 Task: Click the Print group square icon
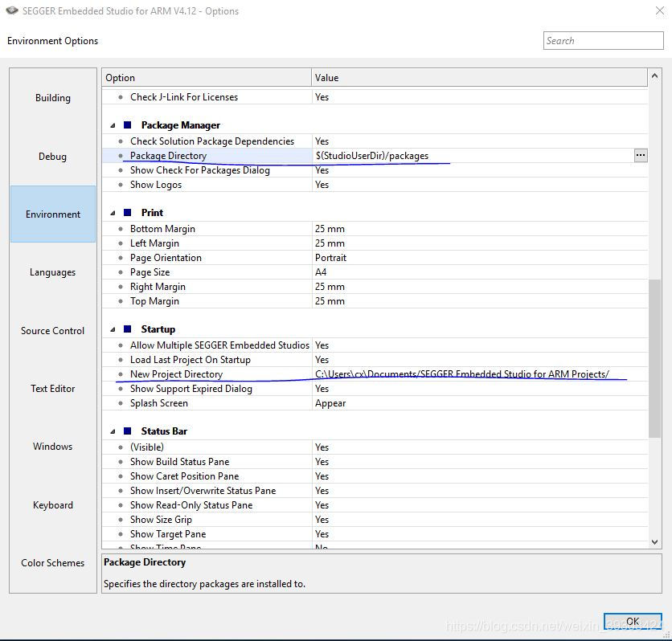[127, 212]
